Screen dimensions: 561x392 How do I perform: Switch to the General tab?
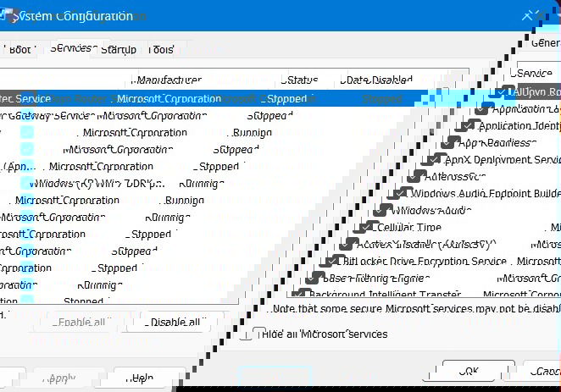pos(546,43)
